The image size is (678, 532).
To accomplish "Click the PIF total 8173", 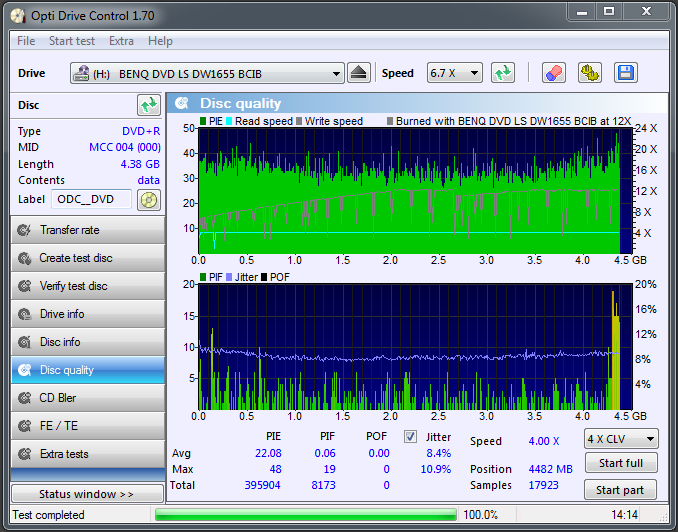I will [x=323, y=485].
